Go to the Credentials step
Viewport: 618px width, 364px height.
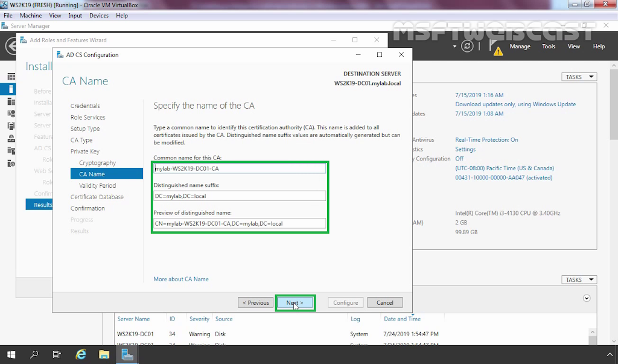tap(85, 106)
